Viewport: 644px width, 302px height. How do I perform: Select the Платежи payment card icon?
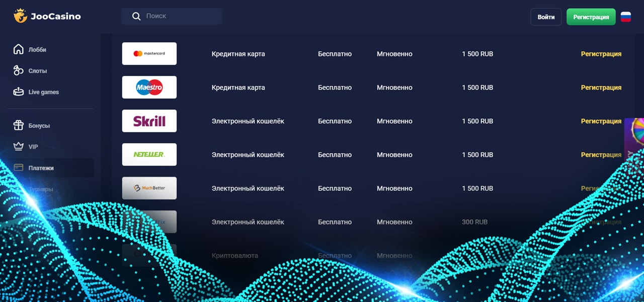click(18, 168)
